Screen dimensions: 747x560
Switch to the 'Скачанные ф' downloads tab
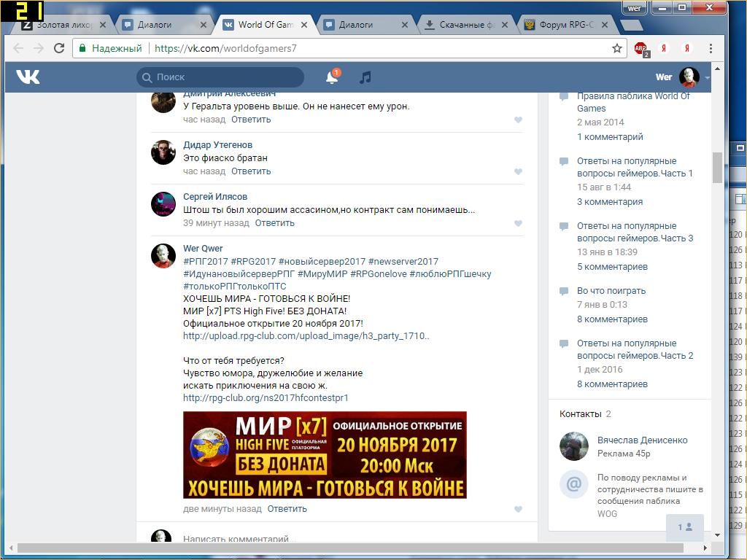(466, 25)
